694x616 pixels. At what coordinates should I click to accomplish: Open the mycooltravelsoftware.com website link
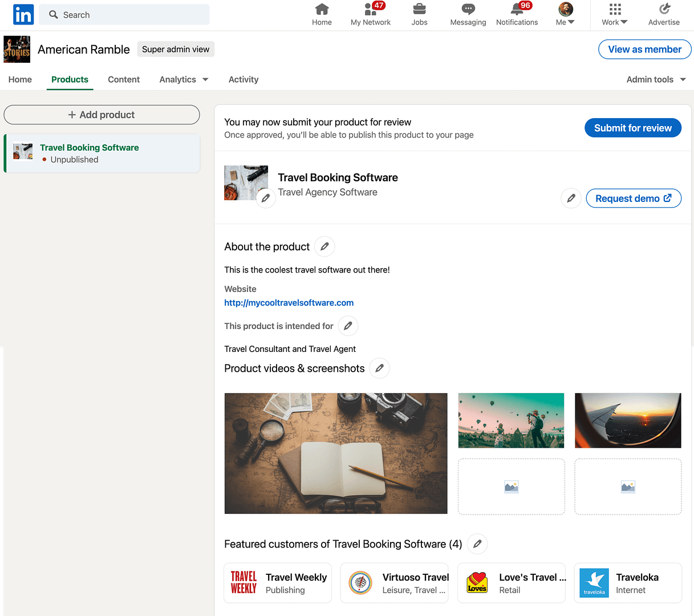tap(289, 302)
